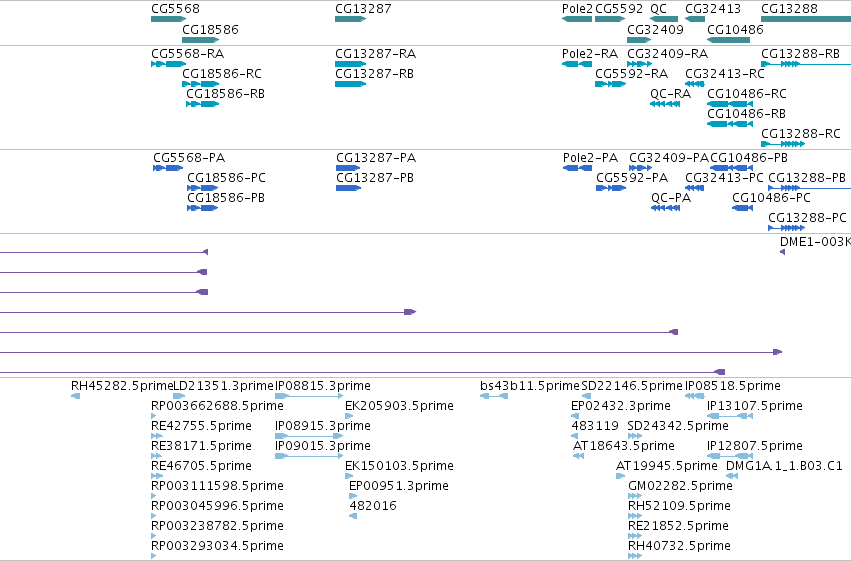Select transcript CG18586-RB
This screenshot has height=561, width=851.
click(x=202, y=104)
